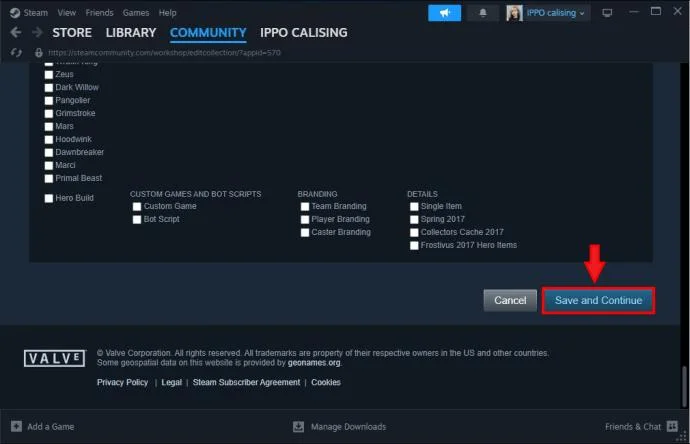
Task: Open the Help menu
Action: click(167, 13)
